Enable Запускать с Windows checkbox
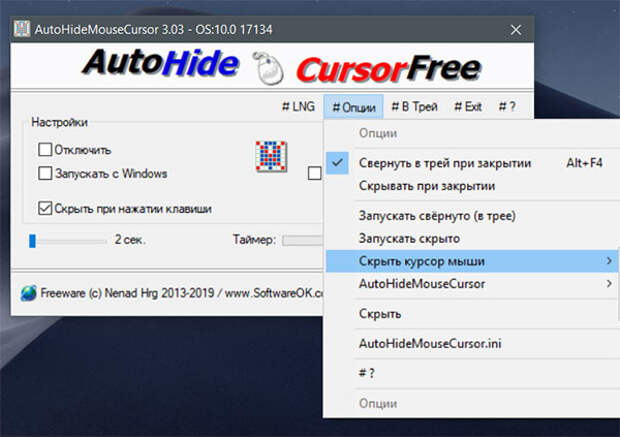 [45, 173]
